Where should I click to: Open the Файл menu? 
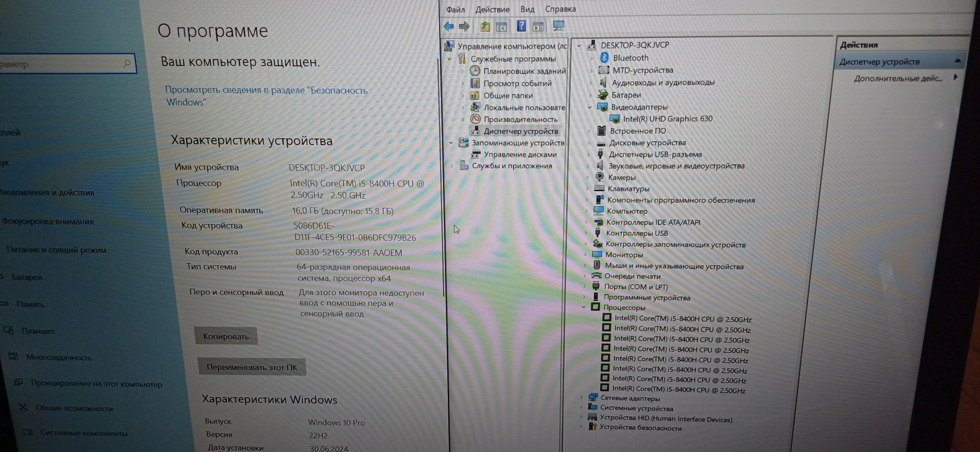455,9
